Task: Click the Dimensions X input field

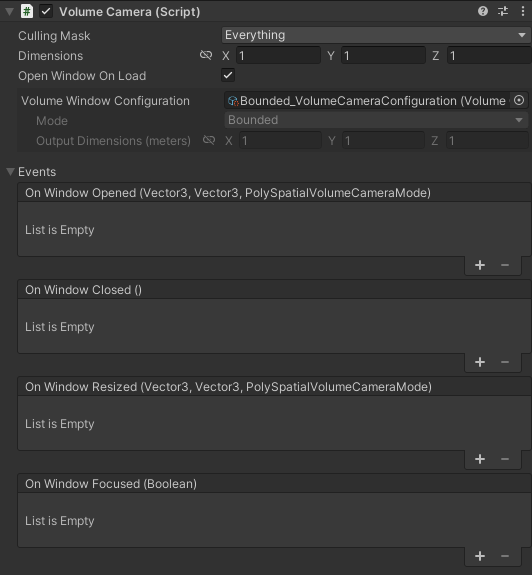Action: coord(278,56)
